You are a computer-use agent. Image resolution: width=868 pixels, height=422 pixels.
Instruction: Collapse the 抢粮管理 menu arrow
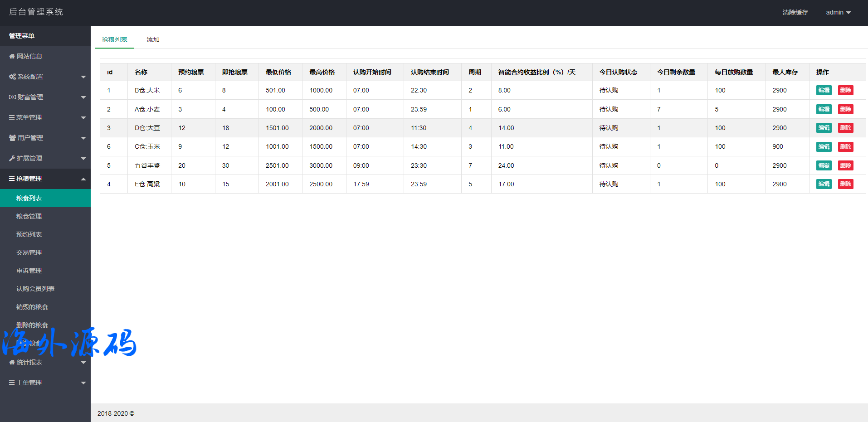click(83, 179)
